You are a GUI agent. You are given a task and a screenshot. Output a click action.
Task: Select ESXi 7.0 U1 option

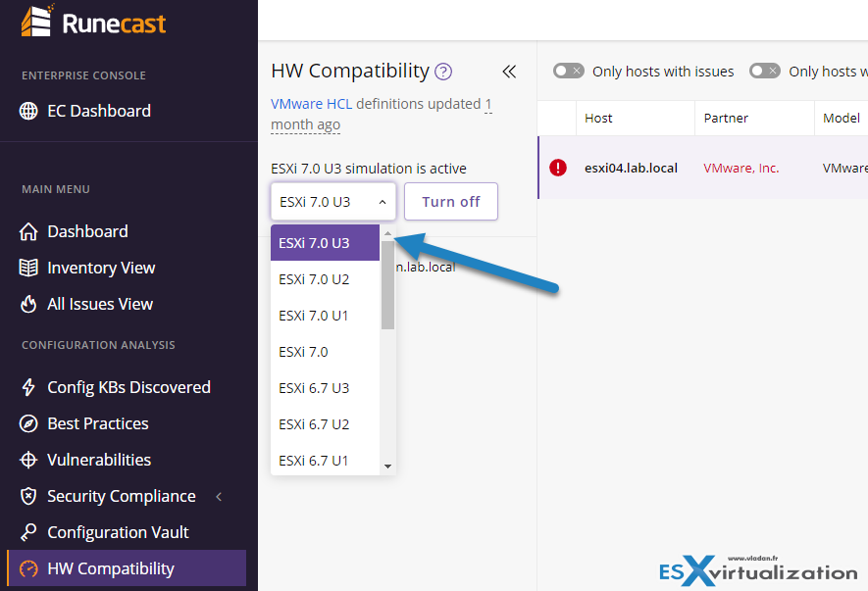[x=325, y=316]
